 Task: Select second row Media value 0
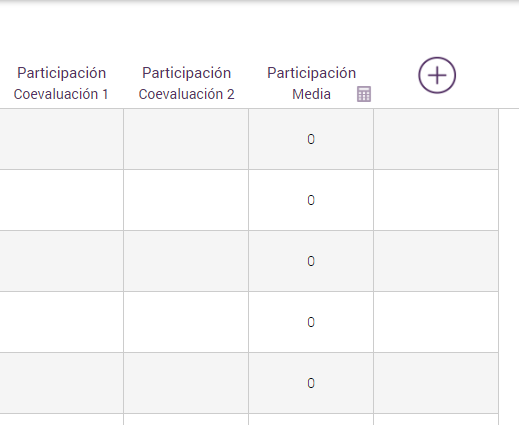pyautogui.click(x=311, y=200)
